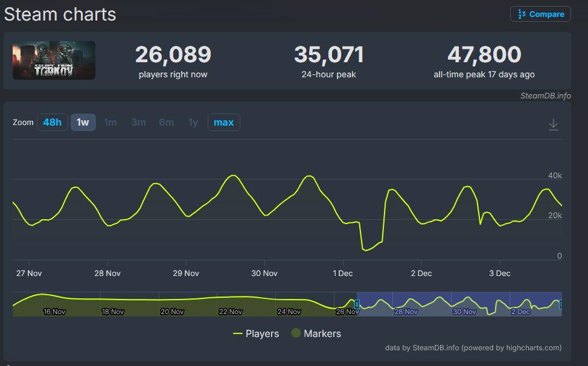Click the 2 Dec main axis label

421,274
